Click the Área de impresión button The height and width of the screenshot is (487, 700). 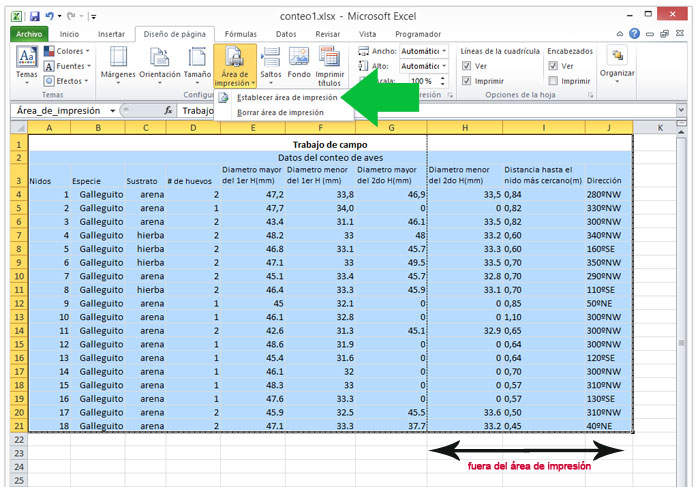tap(235, 66)
